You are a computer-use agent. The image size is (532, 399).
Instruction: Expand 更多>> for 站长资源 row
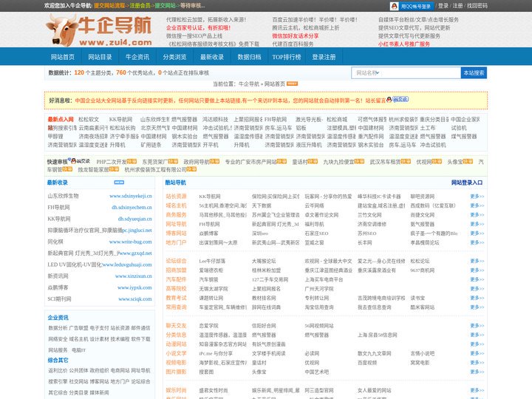coord(477,197)
